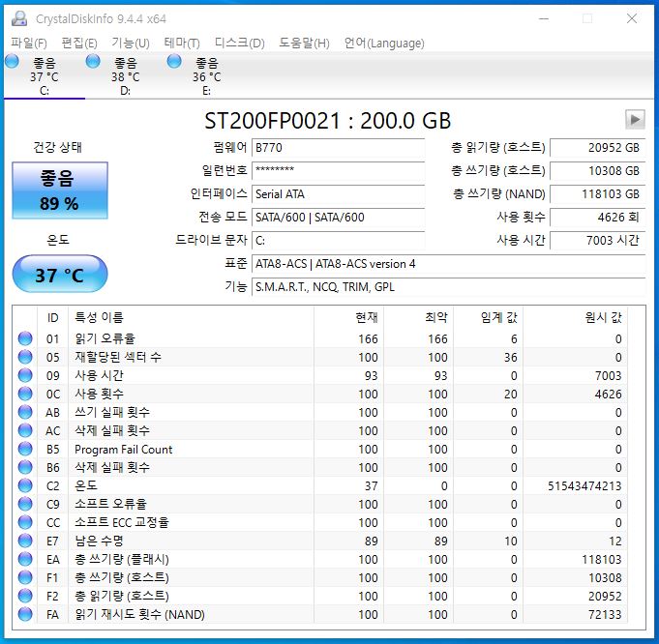The image size is (659, 644).
Task: Click the 특성 이름 column header
Action: [x=191, y=317]
